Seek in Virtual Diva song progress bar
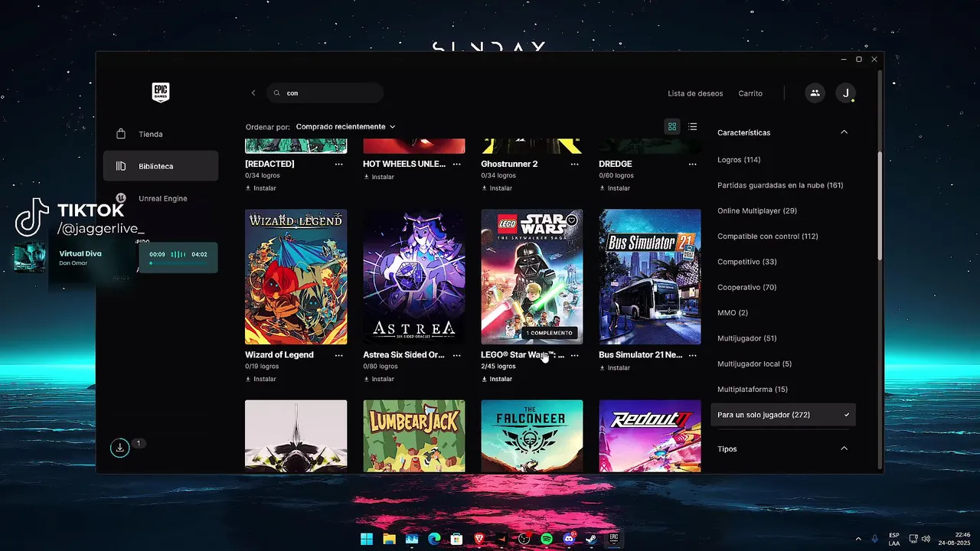980x551 pixels. (x=178, y=263)
